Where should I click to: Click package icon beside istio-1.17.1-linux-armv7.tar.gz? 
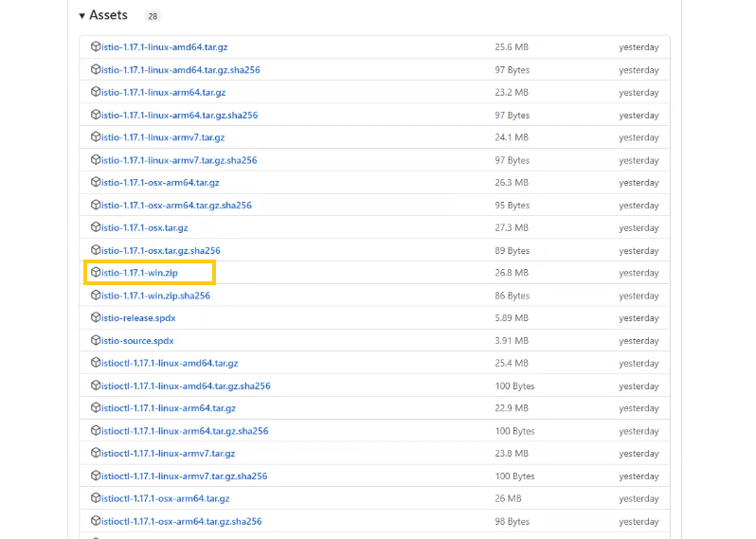pyautogui.click(x=96, y=137)
